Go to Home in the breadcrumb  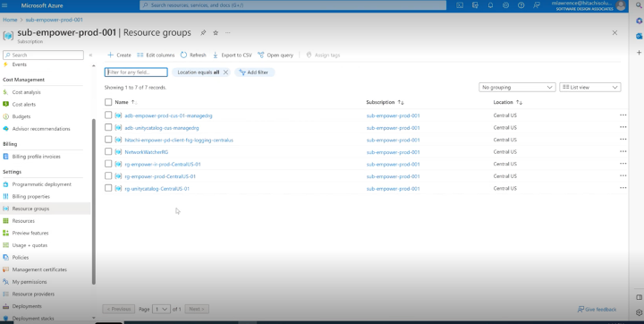[x=10, y=20]
